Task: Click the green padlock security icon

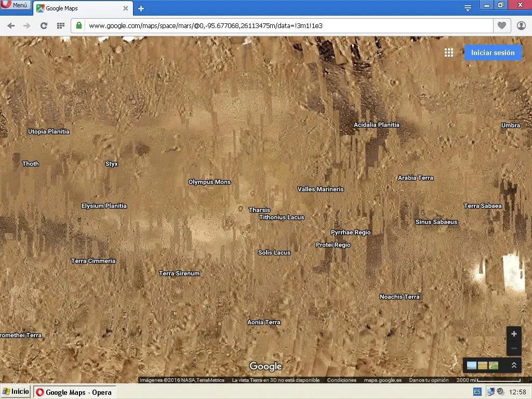Action: [x=79, y=25]
